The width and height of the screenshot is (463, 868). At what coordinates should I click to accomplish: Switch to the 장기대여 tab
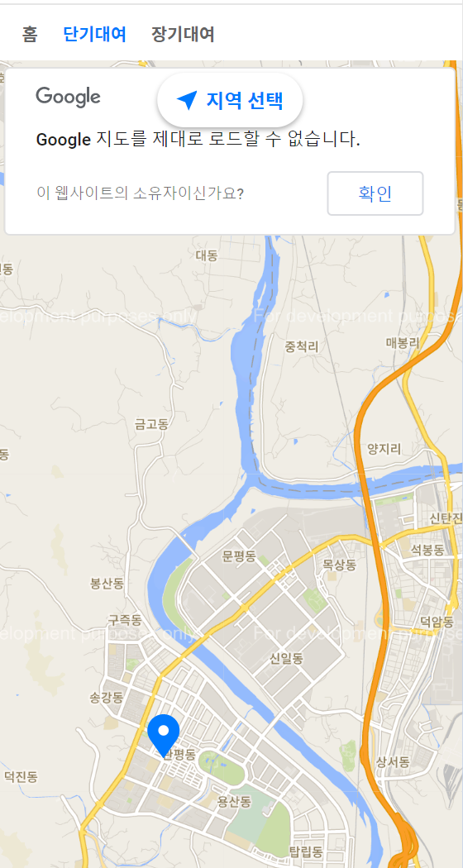[183, 35]
